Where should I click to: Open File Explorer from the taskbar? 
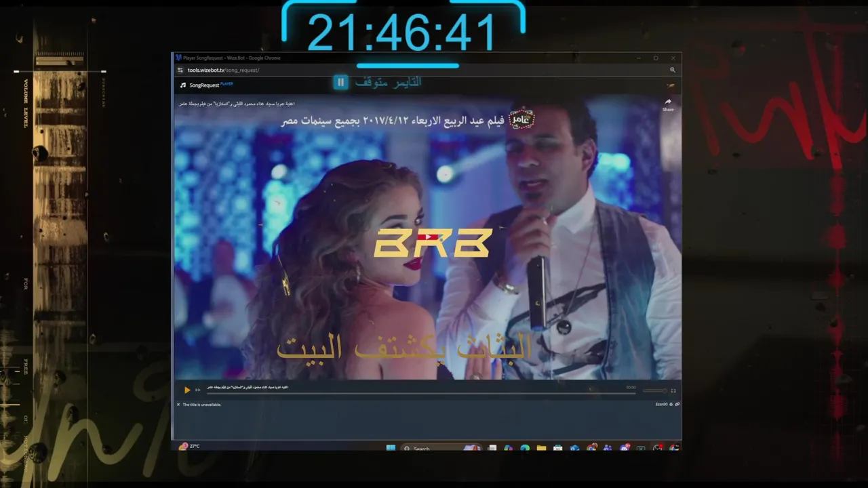pos(541,448)
